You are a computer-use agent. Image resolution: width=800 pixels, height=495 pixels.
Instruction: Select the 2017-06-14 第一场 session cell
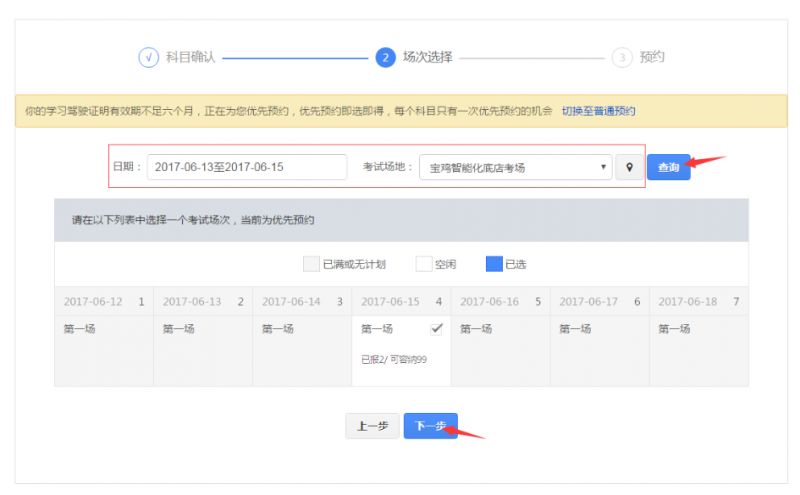coord(301,350)
